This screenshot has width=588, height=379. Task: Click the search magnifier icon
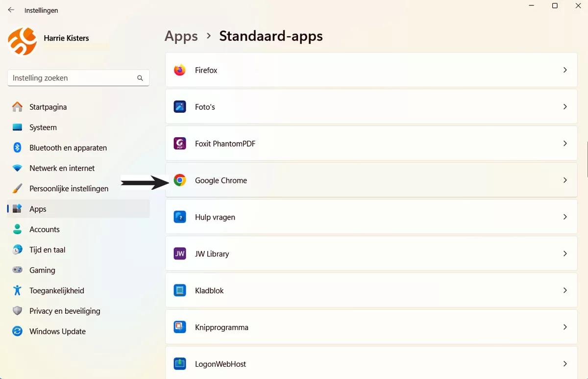[140, 78]
